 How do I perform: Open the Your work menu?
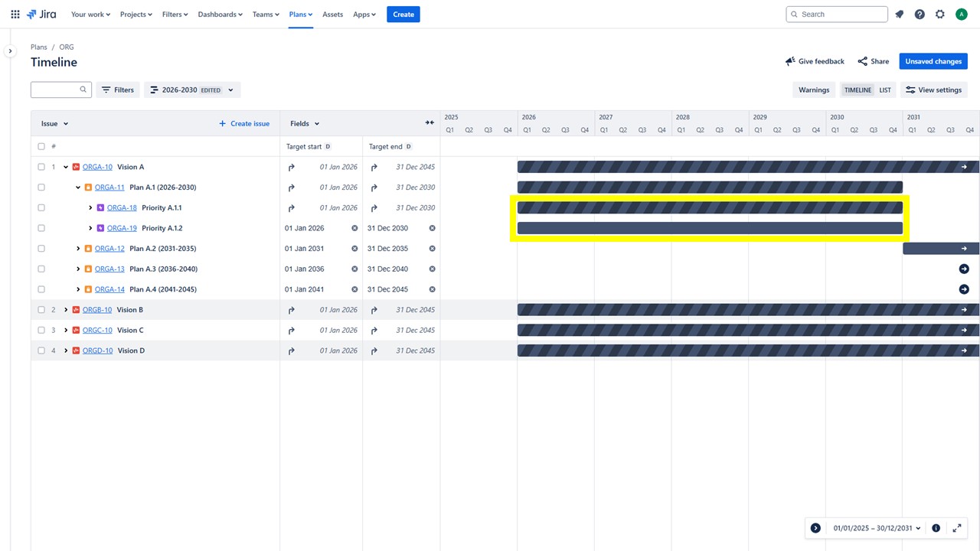pyautogui.click(x=90, y=15)
